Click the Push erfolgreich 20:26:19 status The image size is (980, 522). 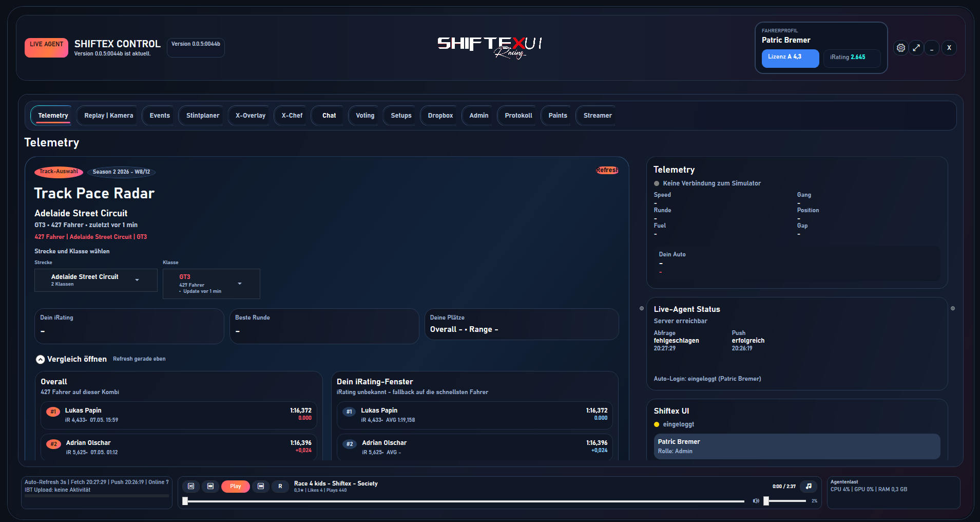click(x=748, y=341)
